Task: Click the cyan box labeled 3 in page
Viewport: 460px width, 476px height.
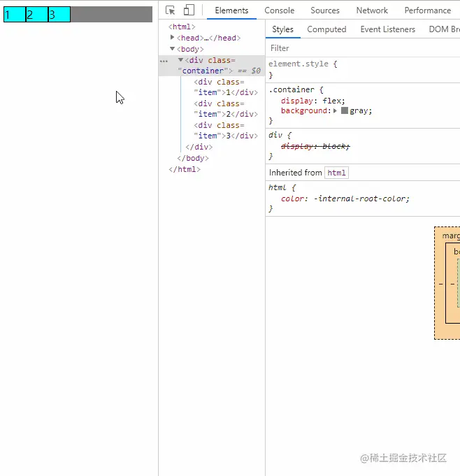Action: (x=59, y=14)
